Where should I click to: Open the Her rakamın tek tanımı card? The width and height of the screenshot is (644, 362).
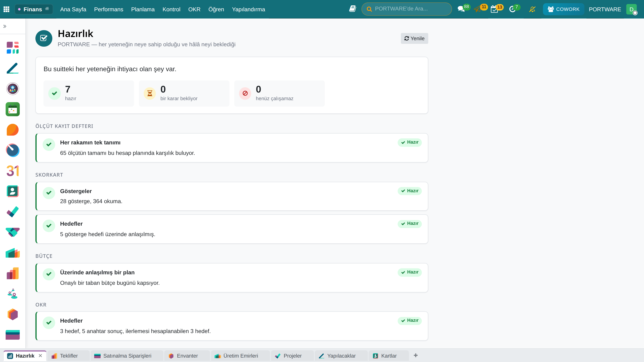click(x=232, y=148)
